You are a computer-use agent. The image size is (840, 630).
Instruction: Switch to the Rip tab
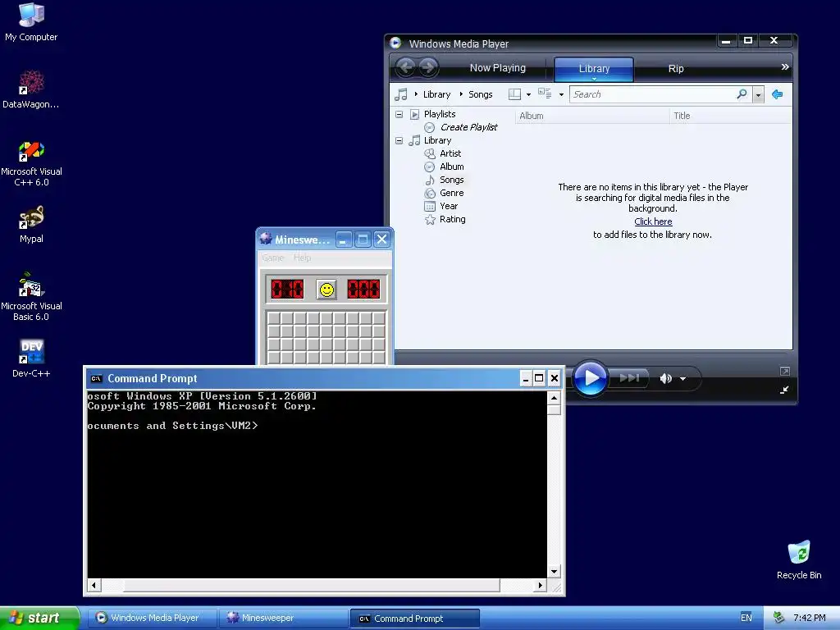click(x=676, y=69)
